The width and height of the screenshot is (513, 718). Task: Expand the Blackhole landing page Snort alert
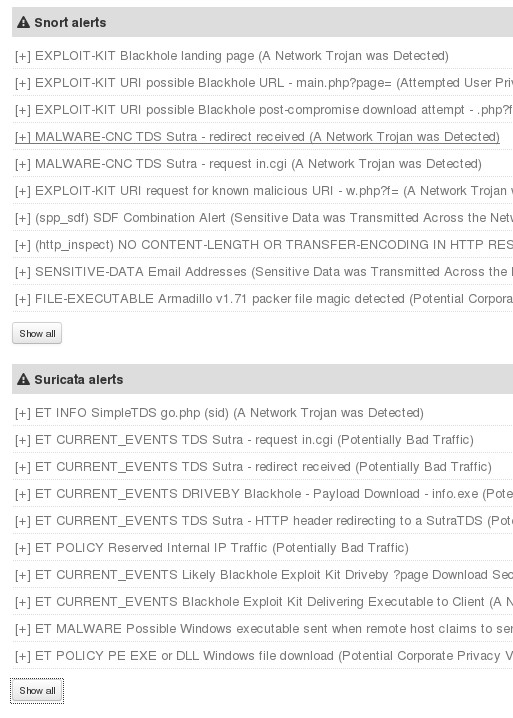point(232,56)
